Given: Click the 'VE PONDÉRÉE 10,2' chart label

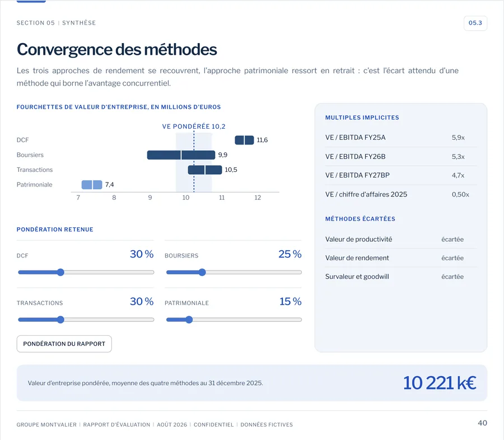Looking at the screenshot, I should tap(194, 127).
